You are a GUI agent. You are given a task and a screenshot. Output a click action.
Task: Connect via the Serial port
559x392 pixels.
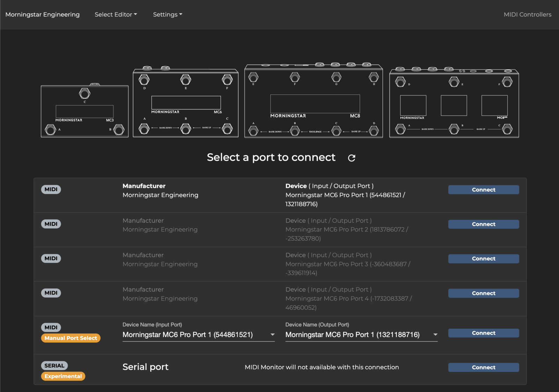[483, 367]
